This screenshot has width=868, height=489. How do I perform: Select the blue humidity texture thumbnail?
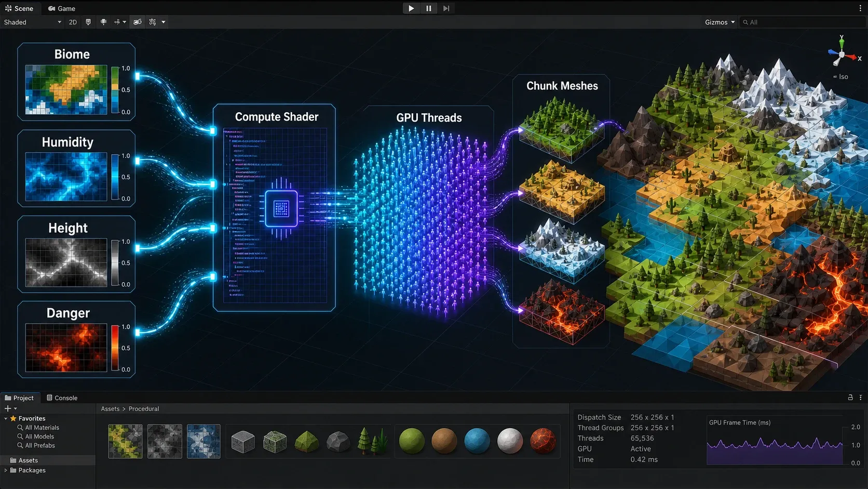(204, 441)
